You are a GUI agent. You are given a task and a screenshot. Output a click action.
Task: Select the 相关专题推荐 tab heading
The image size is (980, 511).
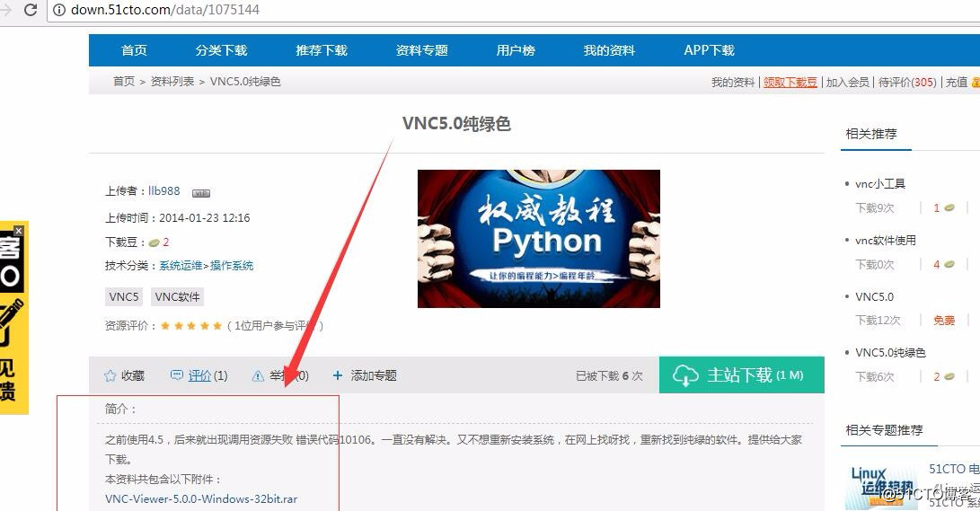point(884,430)
